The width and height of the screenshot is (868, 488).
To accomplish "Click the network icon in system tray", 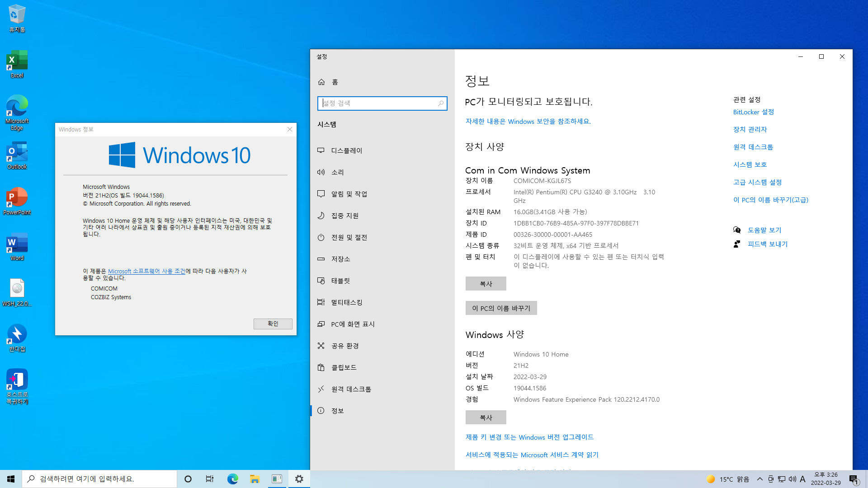I will pos(782,479).
